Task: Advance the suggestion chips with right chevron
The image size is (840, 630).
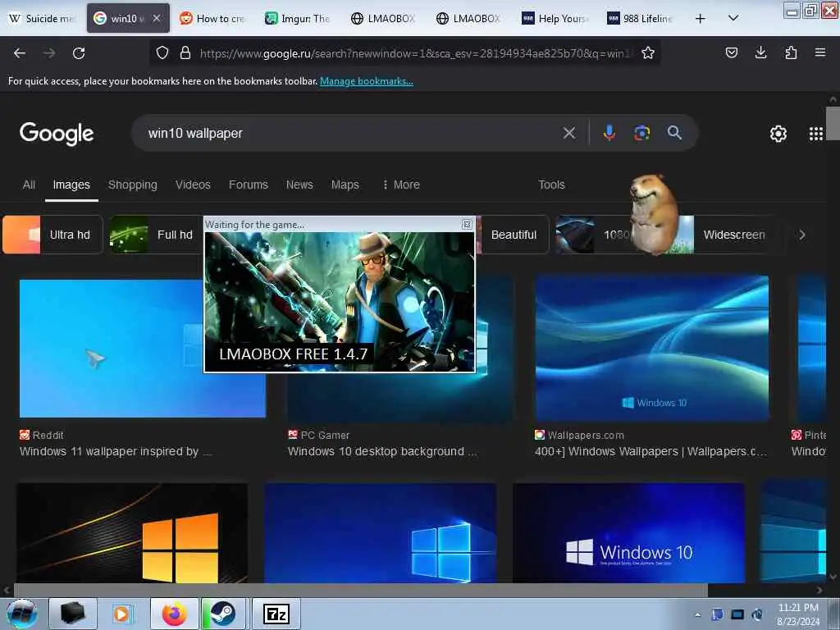Action: pos(802,235)
